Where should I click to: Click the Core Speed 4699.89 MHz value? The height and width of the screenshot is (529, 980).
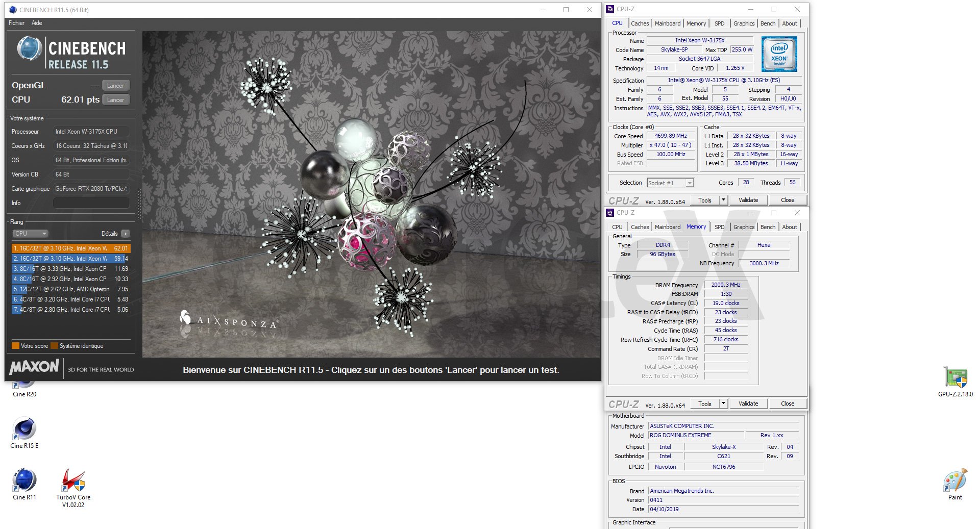click(x=671, y=136)
